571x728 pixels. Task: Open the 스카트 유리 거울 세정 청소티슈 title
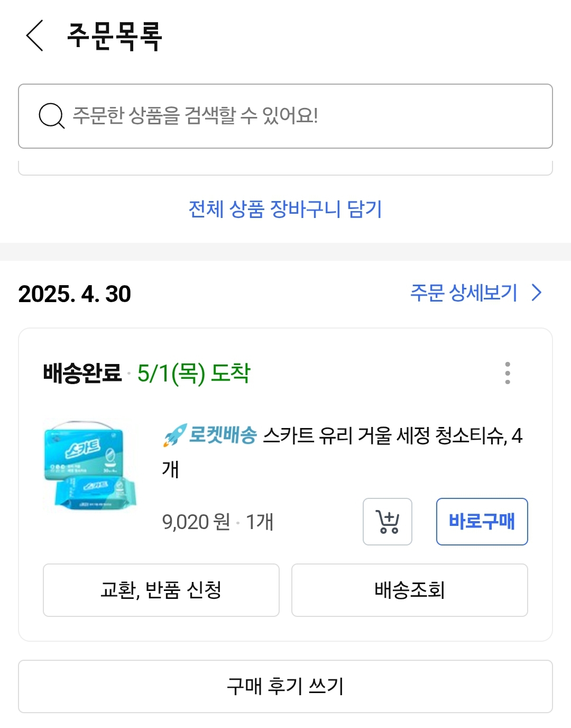(391, 436)
